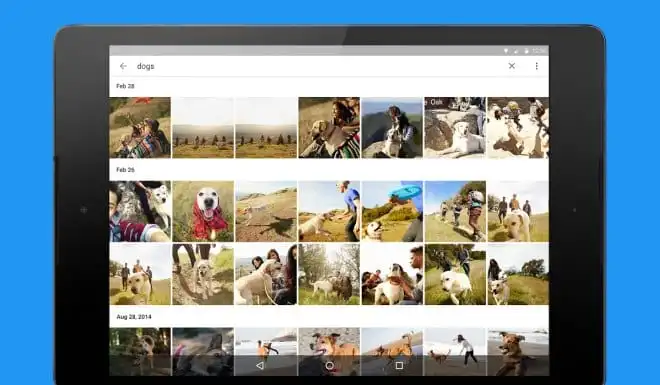This screenshot has width=660, height=385.
Task: Tap the Android recent apps square button
Action: (x=399, y=365)
